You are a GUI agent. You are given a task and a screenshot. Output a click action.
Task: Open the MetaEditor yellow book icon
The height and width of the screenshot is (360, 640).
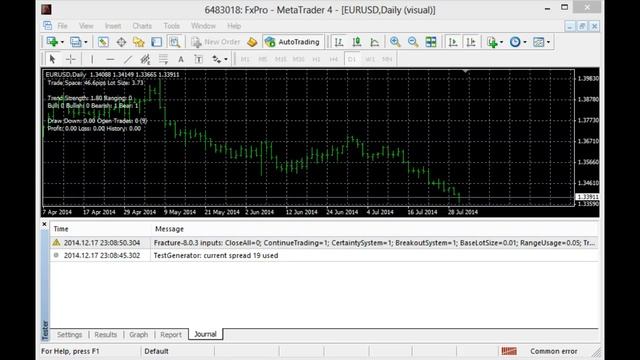252,42
